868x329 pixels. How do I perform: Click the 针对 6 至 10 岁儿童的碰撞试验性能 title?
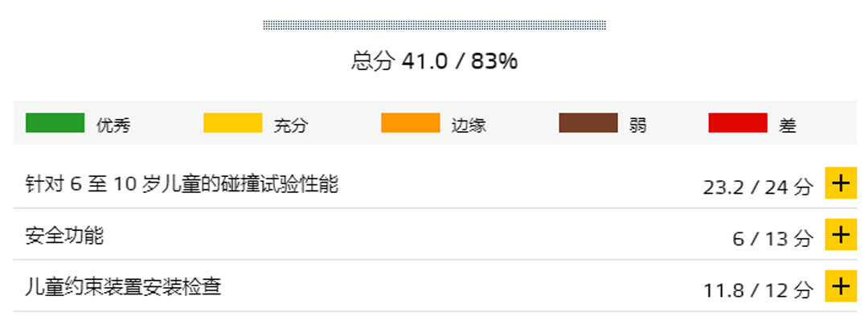pos(182,184)
